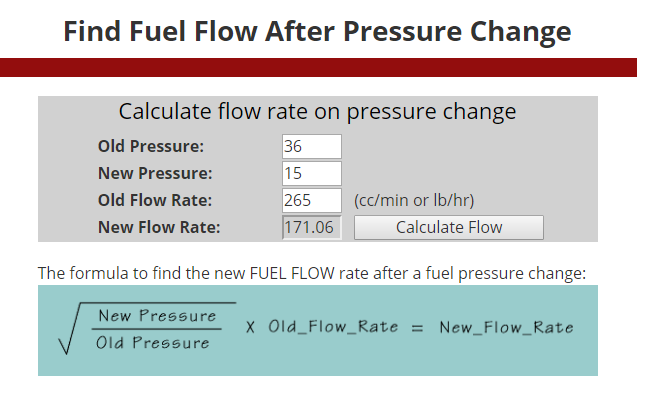Click "New_Flow_Rate" result in the formula
The height and width of the screenshot is (393, 659).
pos(506,327)
